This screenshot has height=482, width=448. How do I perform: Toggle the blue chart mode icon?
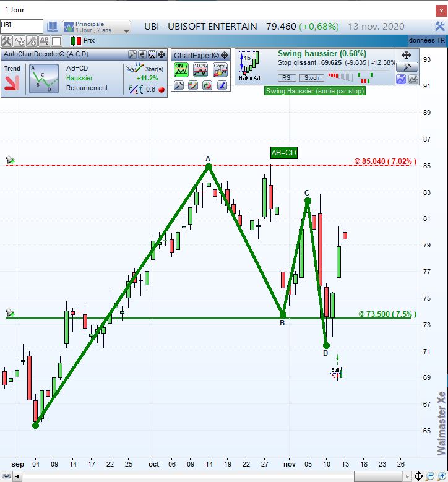tap(401, 79)
